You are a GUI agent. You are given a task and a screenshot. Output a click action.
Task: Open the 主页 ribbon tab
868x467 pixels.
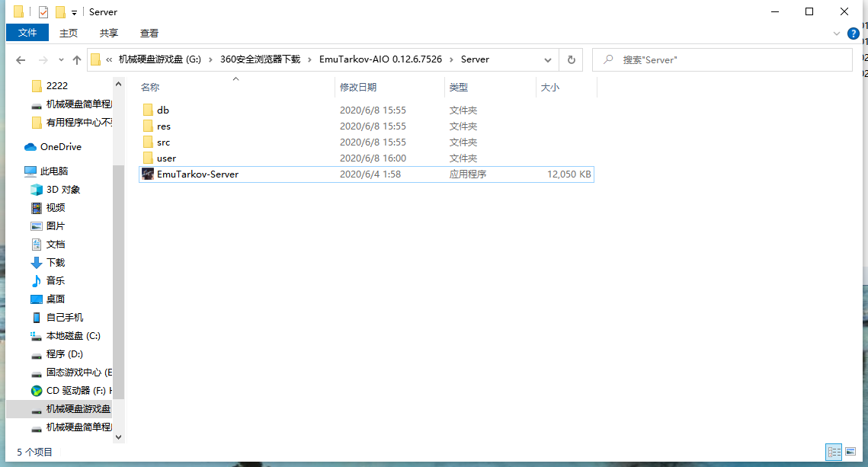tap(69, 34)
